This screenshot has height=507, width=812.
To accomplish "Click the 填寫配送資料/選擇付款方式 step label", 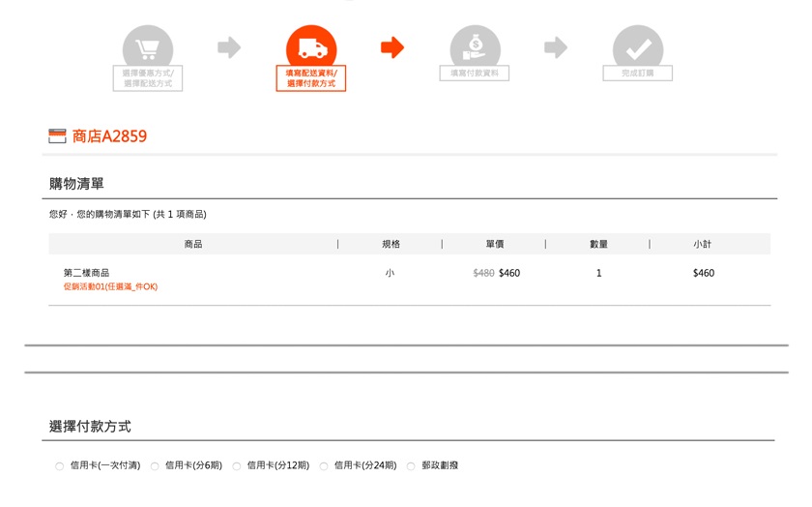I will coord(311,78).
